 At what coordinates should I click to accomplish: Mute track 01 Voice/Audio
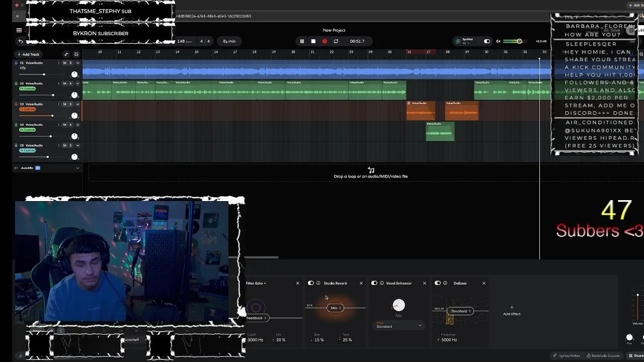tap(64, 63)
